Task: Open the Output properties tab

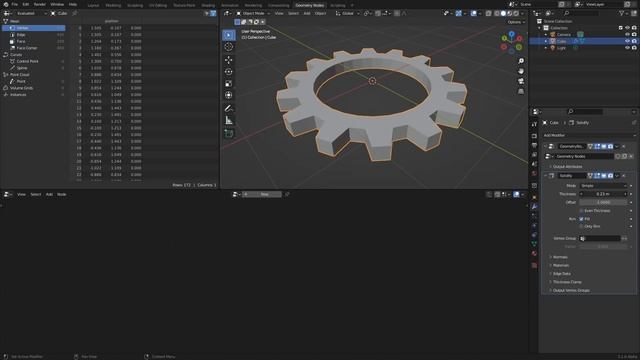Action: (534, 145)
